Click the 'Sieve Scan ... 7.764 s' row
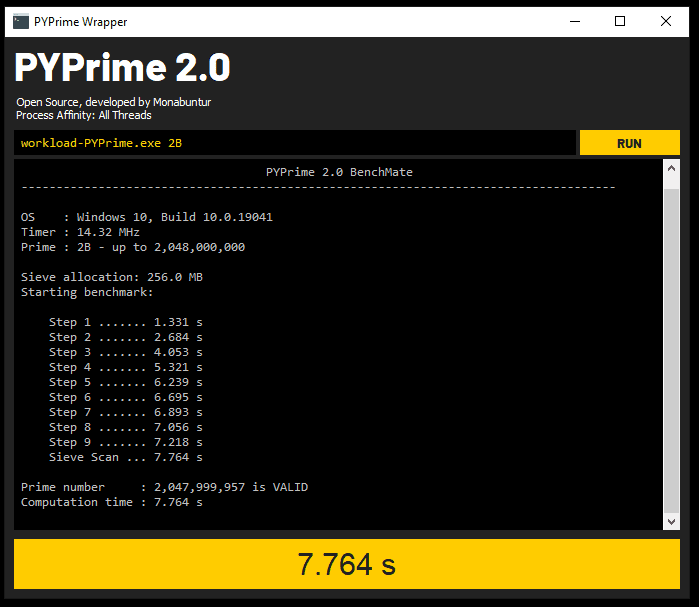The width and height of the screenshot is (699, 607). coord(126,457)
